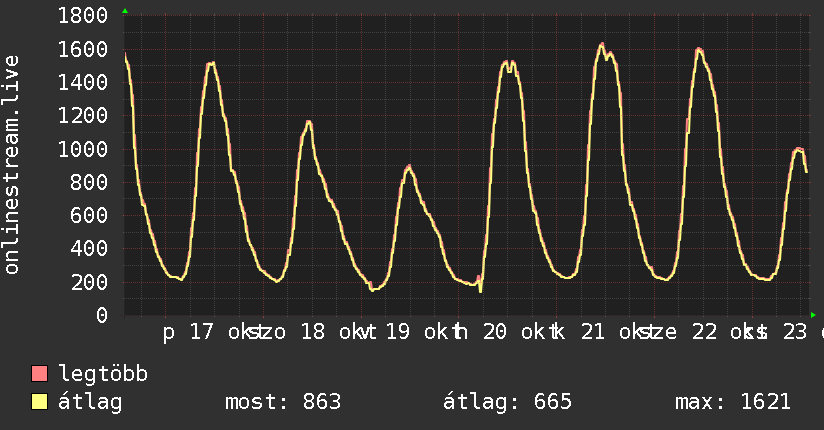
Task: Click the '17 okt' date label
Action: (223, 332)
